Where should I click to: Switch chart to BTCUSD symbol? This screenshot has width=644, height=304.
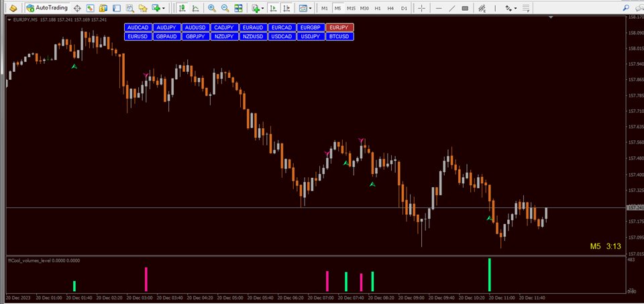tap(339, 36)
